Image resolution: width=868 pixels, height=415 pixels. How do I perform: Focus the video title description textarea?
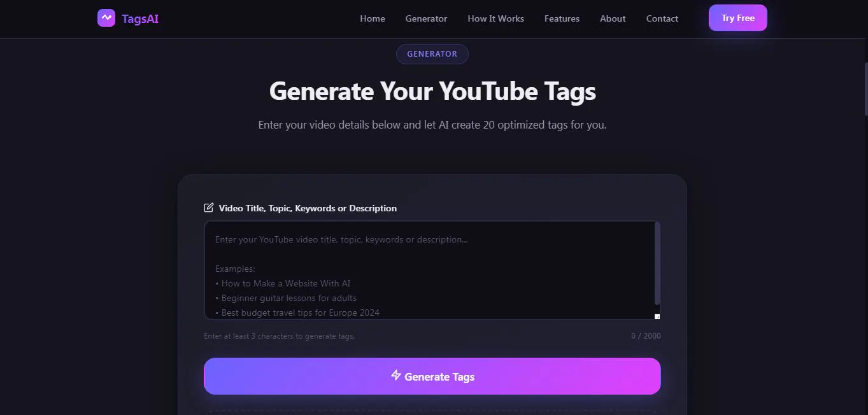(432, 270)
